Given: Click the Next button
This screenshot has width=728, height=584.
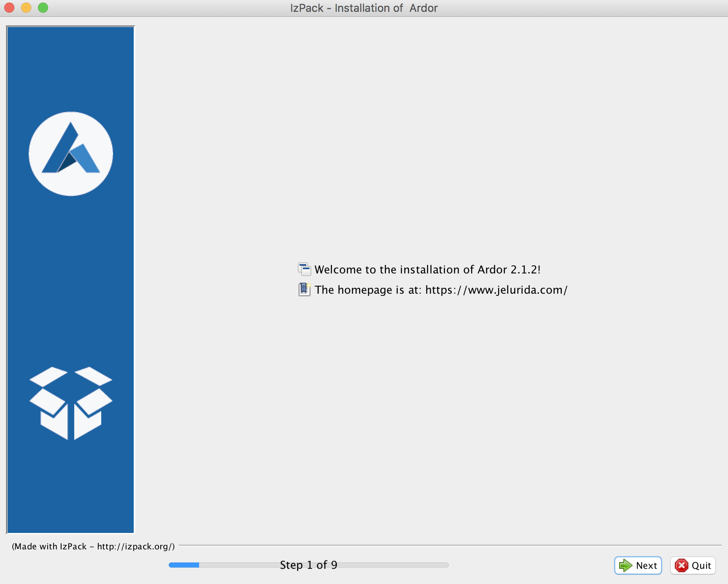Looking at the screenshot, I should click(638, 565).
